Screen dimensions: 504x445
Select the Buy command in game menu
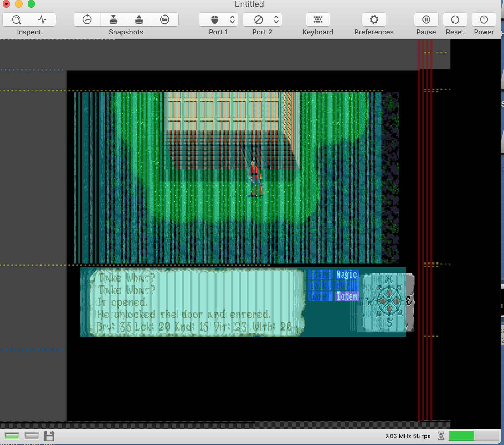(347, 285)
